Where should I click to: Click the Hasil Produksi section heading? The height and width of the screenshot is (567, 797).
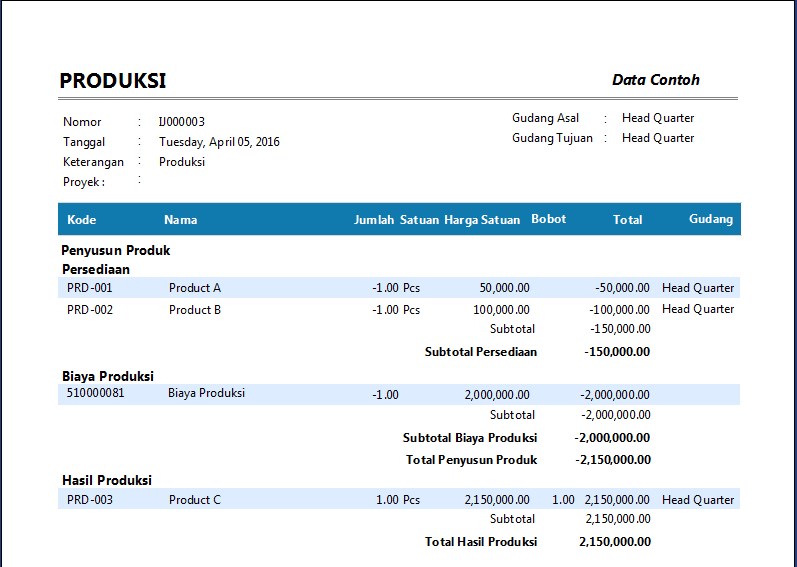[x=107, y=481]
